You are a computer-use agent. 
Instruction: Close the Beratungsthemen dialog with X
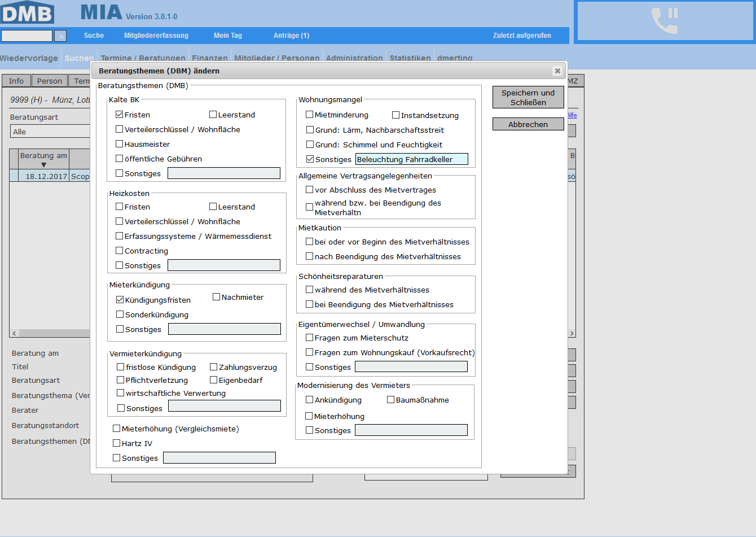coord(557,71)
